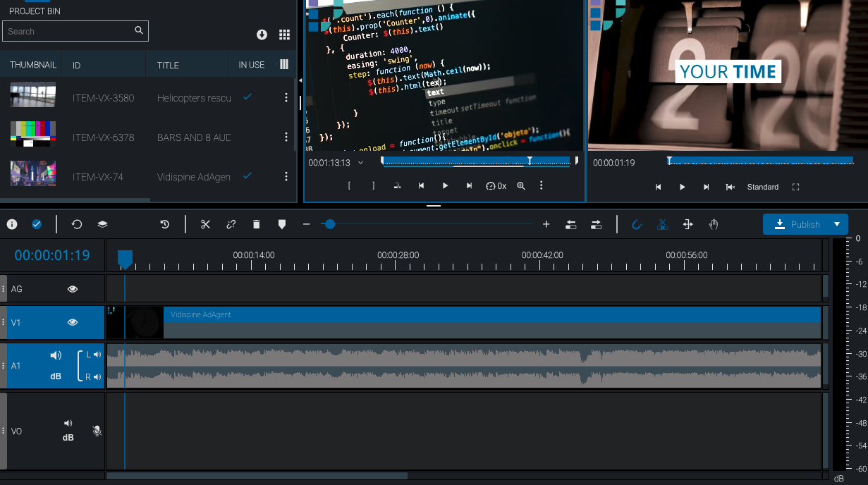This screenshot has width=868, height=485.
Task: Click the Publish button
Action: pyautogui.click(x=797, y=224)
